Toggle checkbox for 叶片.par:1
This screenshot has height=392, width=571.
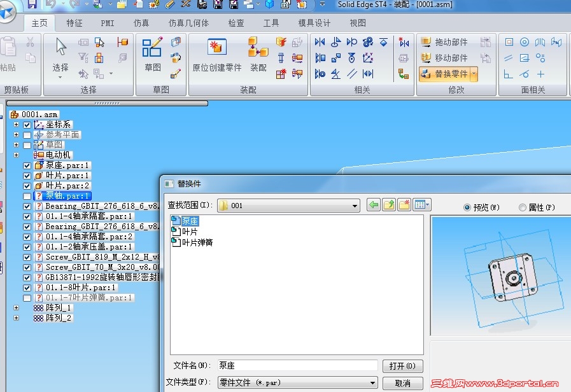(27, 176)
